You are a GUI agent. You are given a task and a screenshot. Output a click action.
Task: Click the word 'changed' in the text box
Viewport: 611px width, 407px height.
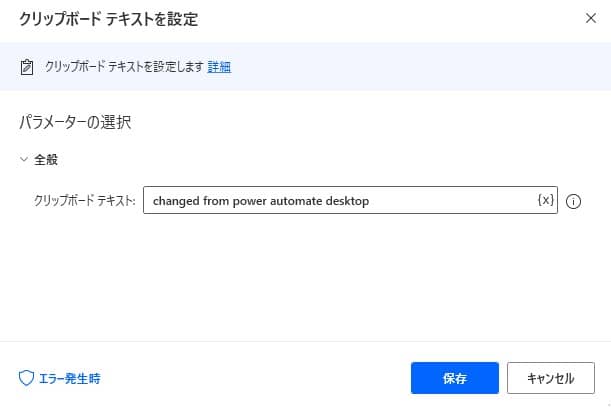176,201
